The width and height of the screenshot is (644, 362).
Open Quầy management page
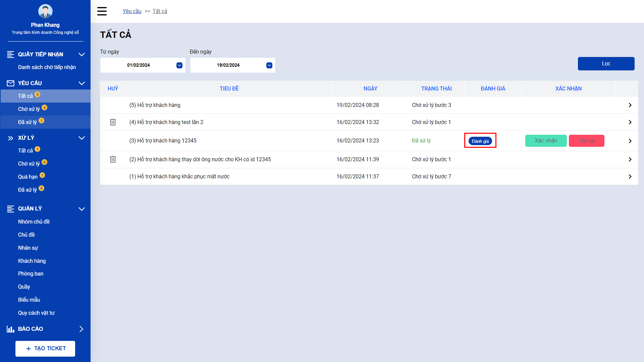[x=24, y=287]
